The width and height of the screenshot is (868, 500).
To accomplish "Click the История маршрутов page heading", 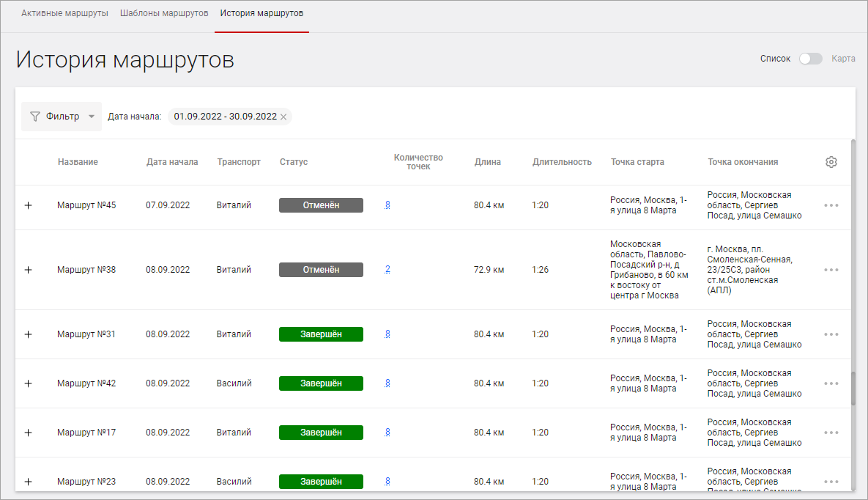I will point(125,60).
